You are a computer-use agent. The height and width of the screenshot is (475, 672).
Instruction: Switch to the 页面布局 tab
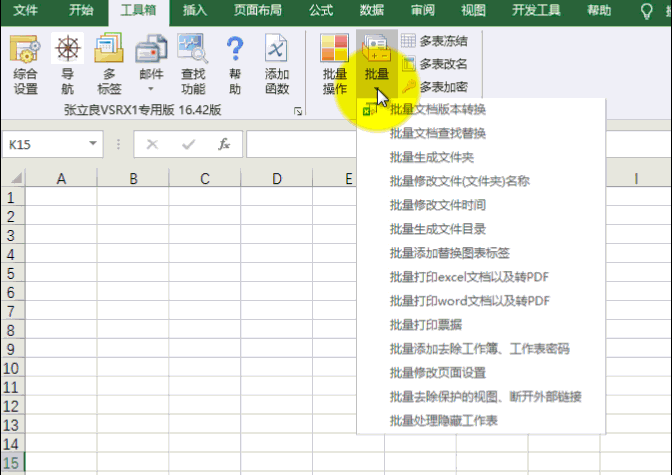coord(257,11)
